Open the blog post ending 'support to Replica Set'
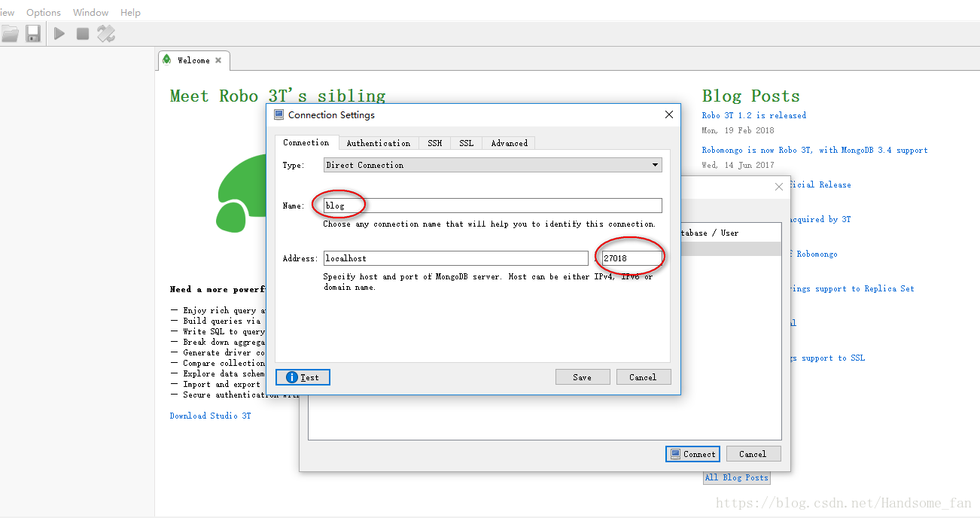Screen dimensions: 980x518 pos(852,288)
